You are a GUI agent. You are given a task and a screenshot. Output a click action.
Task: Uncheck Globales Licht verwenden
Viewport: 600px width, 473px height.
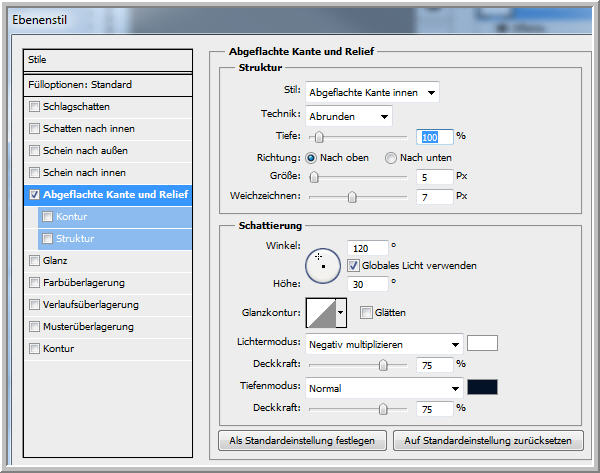pyautogui.click(x=353, y=266)
